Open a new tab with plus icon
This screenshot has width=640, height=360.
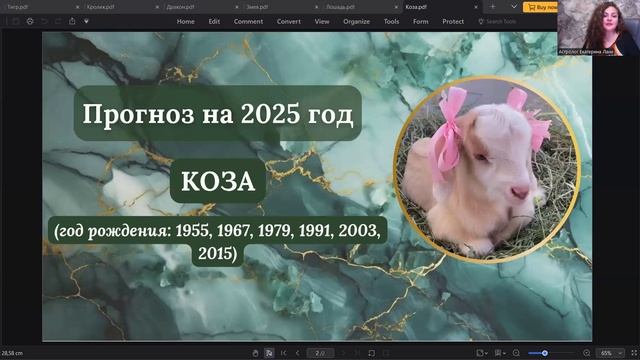[x=493, y=7]
